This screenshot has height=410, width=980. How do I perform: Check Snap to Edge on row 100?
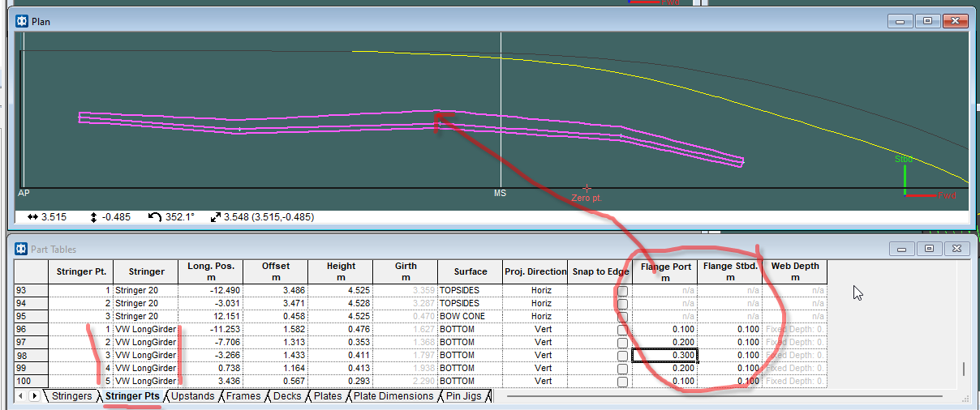click(x=622, y=382)
